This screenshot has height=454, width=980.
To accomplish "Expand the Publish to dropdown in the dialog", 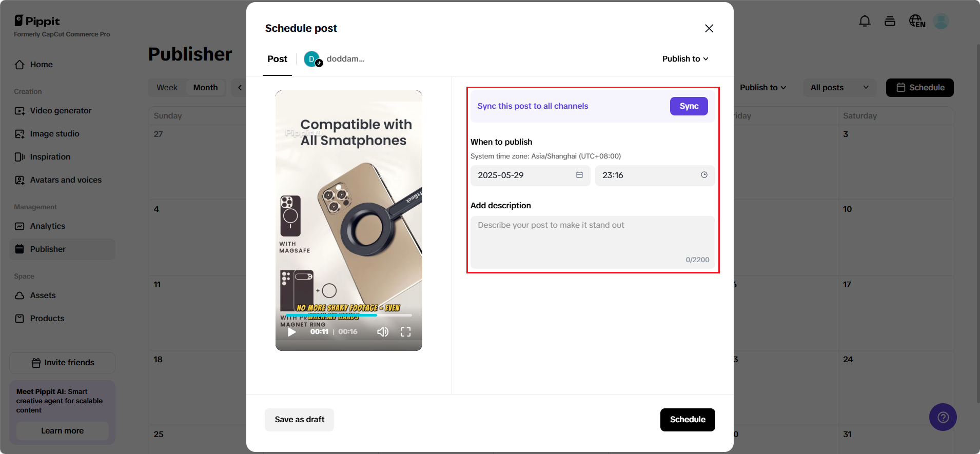I will [685, 58].
